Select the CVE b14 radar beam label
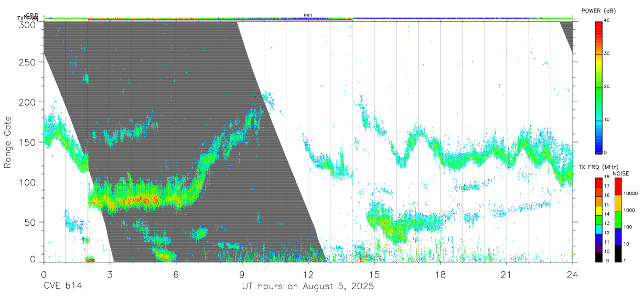The height and width of the screenshot is (297, 644). (62, 287)
